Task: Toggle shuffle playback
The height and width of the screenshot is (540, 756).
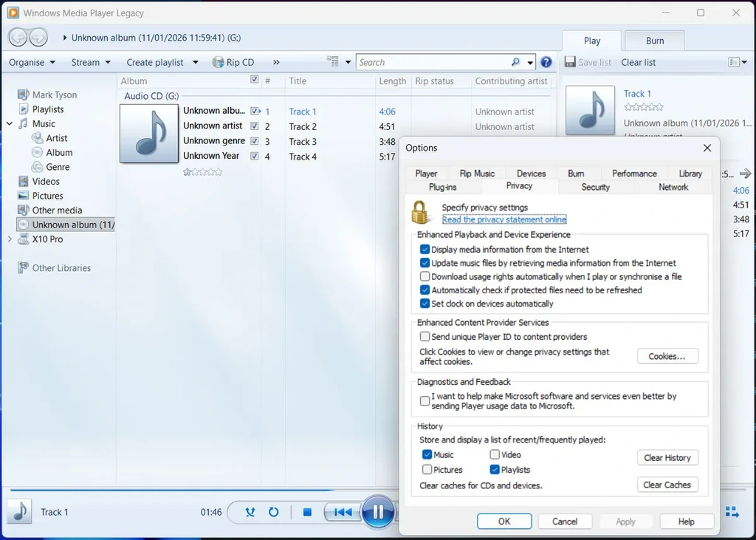Action: pyautogui.click(x=250, y=512)
